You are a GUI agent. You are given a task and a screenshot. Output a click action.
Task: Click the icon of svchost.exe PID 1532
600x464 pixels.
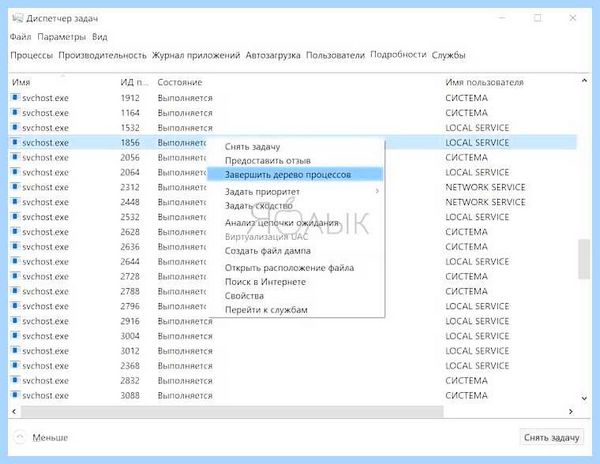15,127
